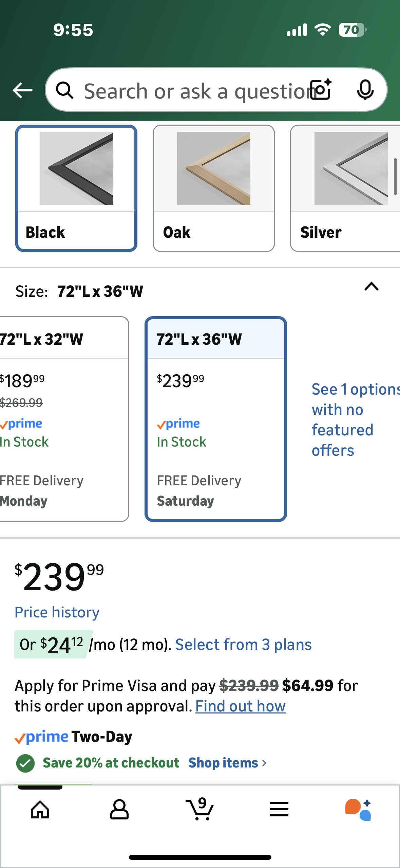Tap the back arrow icon
This screenshot has width=400, height=868.
[22, 90]
